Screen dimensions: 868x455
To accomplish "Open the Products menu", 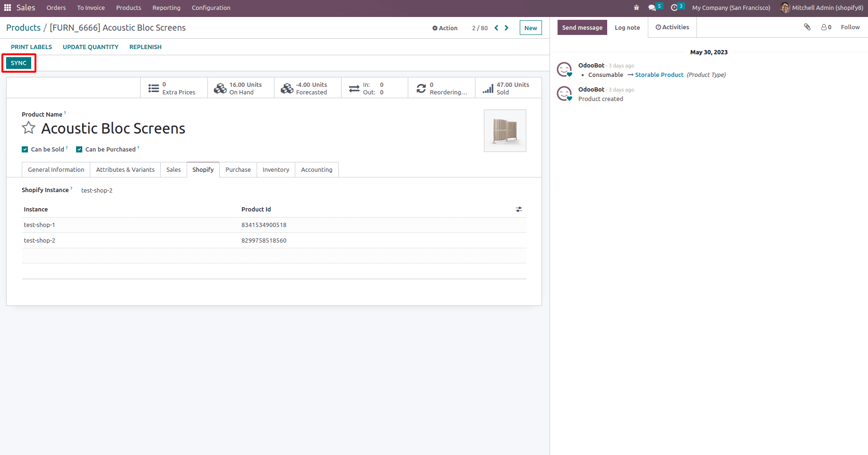I will 129,8.
